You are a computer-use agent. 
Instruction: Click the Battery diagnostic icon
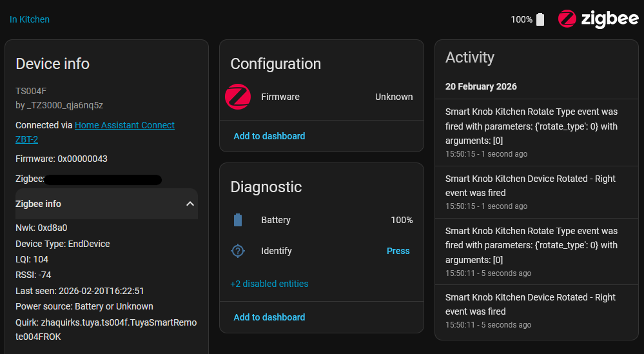point(238,221)
